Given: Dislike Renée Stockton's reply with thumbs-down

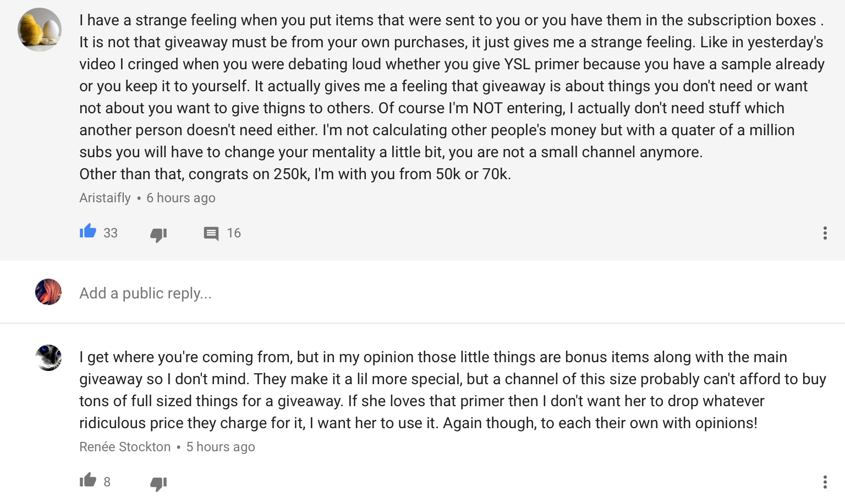Looking at the screenshot, I should (x=158, y=483).
